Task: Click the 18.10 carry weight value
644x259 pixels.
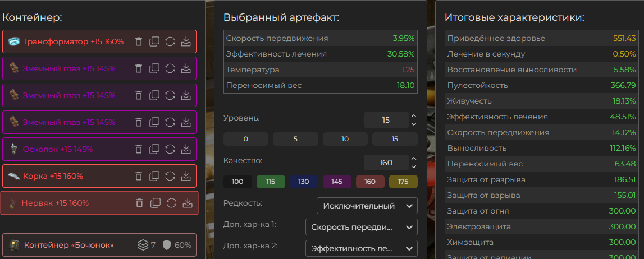Action: 407,86
